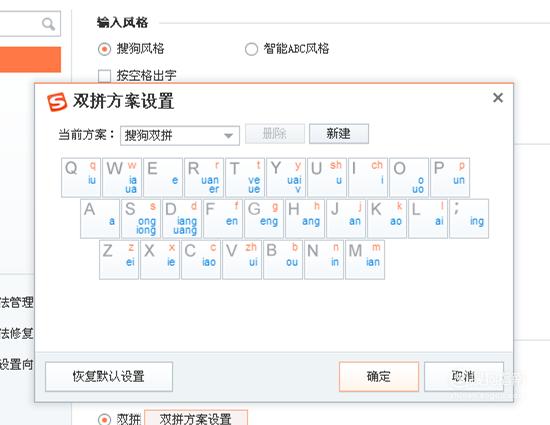Close the 双拼方案设置 dialog
This screenshot has width=550, height=425.
[498, 98]
